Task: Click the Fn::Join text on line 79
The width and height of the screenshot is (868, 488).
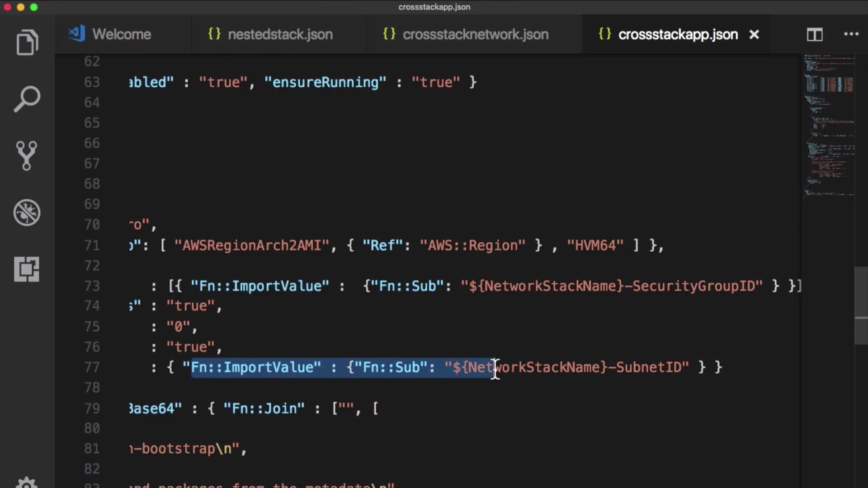Action: [264, 408]
